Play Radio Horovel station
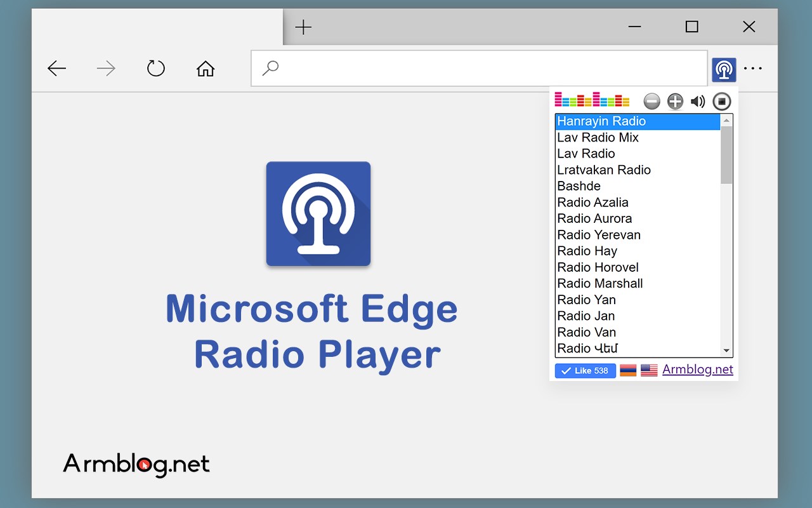The image size is (812, 508). point(638,267)
